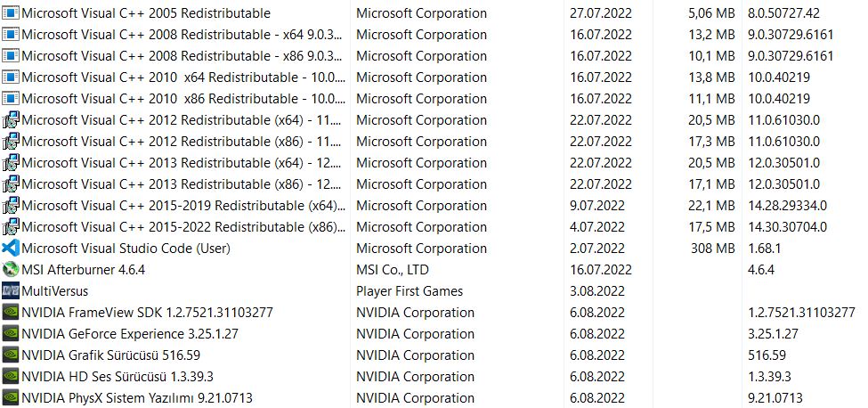Click the Visual Studio Code icon
The width and height of the screenshot is (868, 408).
[11, 249]
